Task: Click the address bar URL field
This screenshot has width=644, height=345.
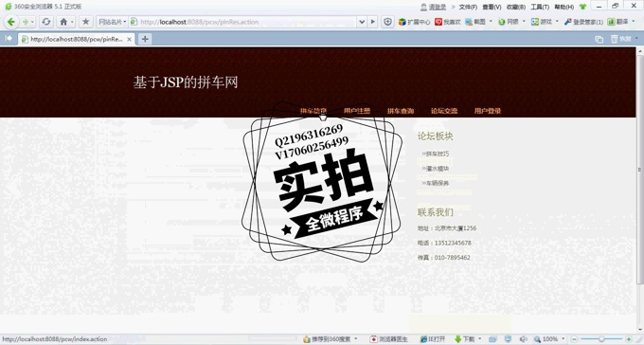Action: click(x=246, y=22)
